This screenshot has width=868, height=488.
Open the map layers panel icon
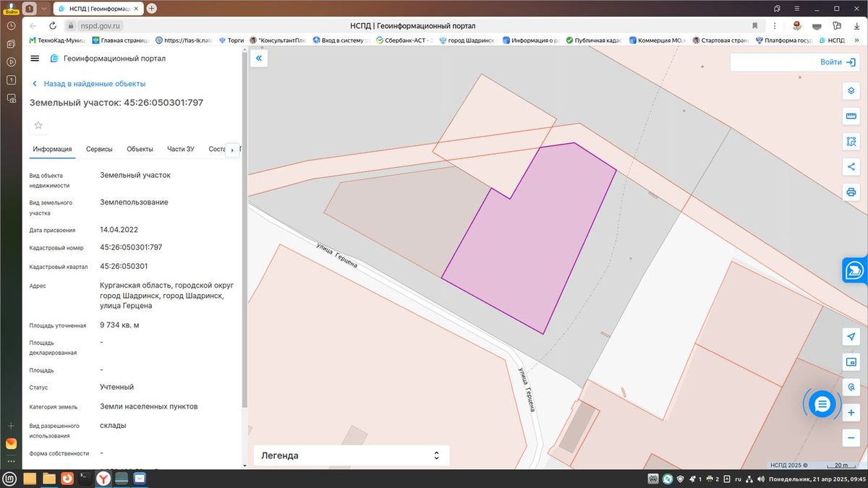pos(851,92)
